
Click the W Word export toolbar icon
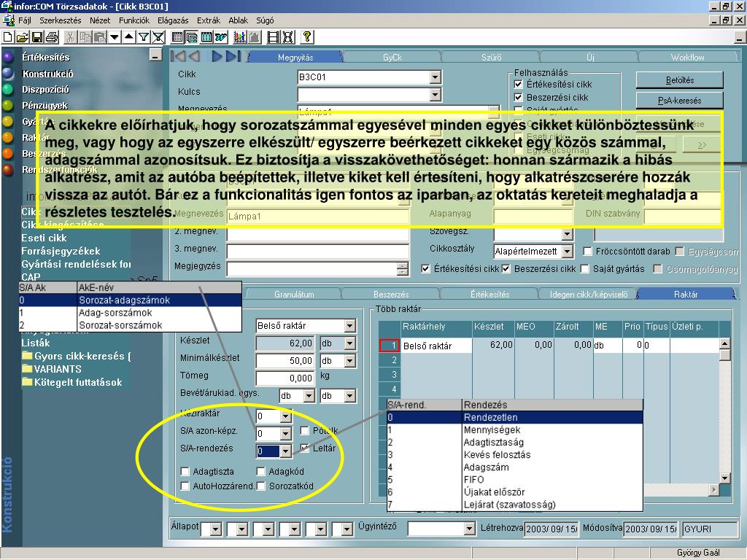pyautogui.click(x=222, y=36)
